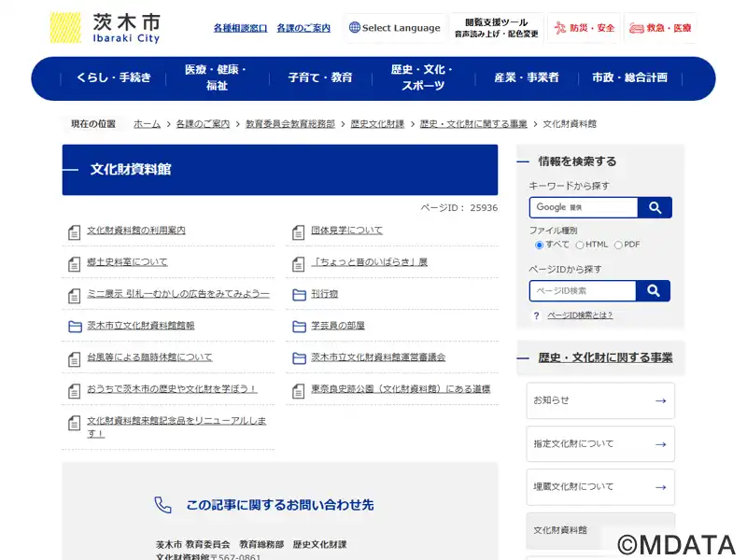Click the 防災・安全 button

click(x=584, y=28)
